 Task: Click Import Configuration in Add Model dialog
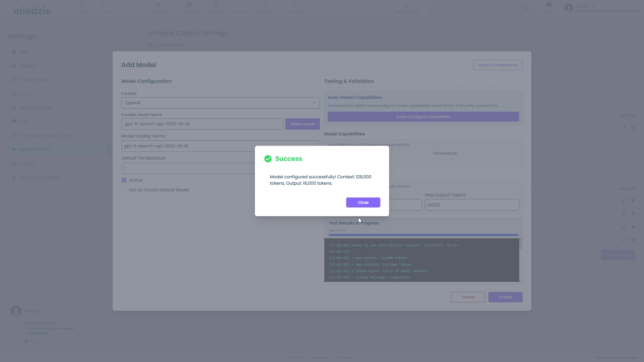[x=498, y=65]
